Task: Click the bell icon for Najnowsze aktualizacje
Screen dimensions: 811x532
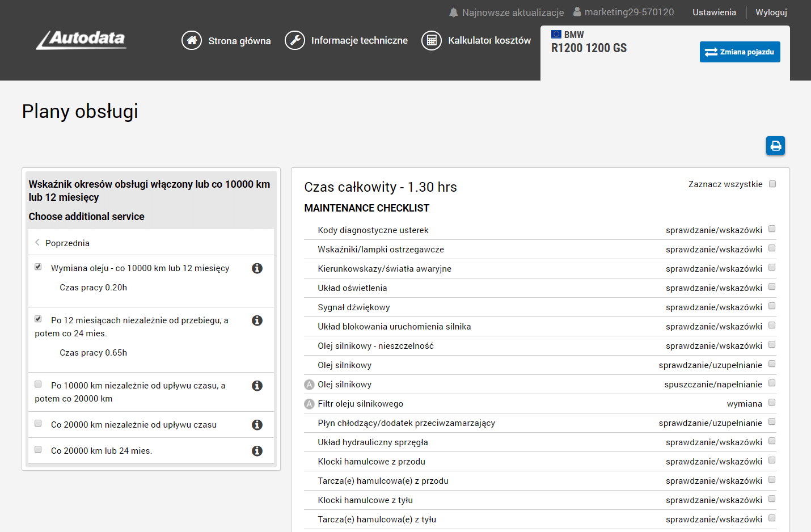Action: [x=454, y=12]
